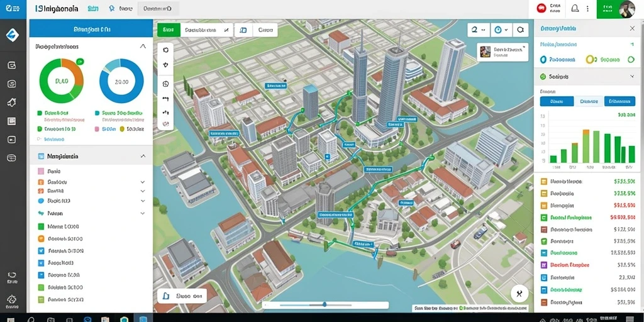The width and height of the screenshot is (644, 322).
Task: Toggle the first green checkbox in the layer list
Action: [x=41, y=226]
